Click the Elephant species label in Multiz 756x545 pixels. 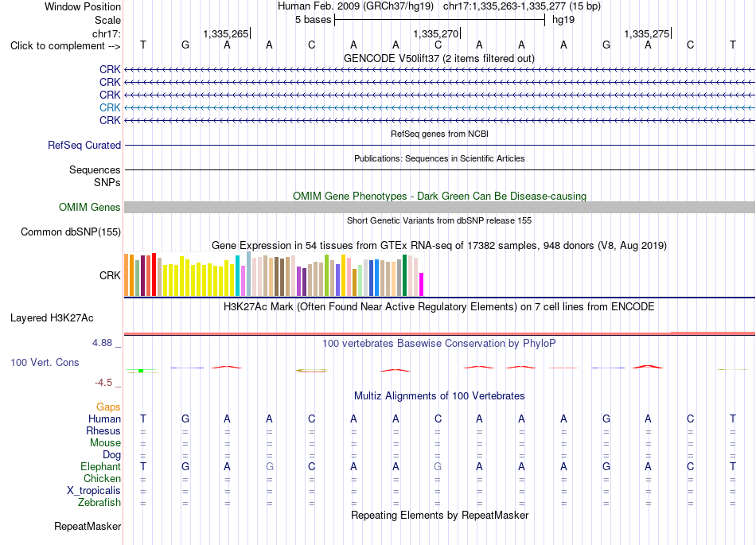100,466
